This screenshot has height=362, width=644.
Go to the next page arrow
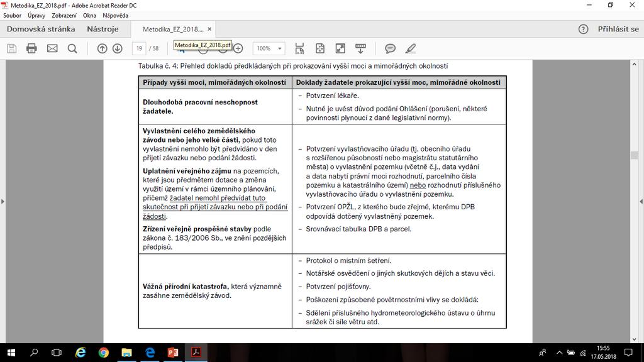click(x=118, y=48)
